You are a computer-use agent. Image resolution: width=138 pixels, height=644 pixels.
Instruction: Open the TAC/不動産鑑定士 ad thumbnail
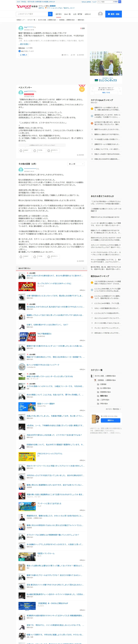(27, 337)
